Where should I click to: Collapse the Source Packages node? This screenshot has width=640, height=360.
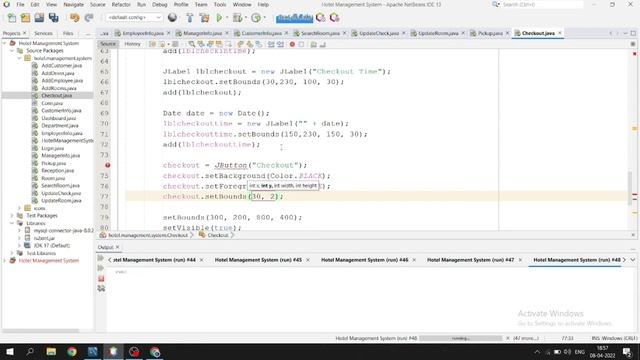pos(12,51)
